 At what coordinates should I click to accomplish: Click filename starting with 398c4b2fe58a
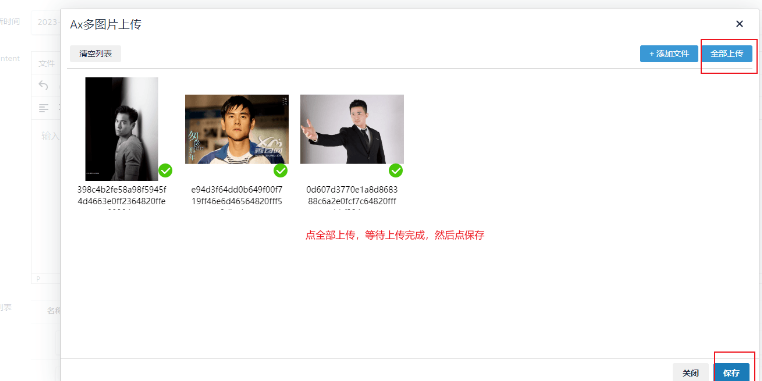121,195
